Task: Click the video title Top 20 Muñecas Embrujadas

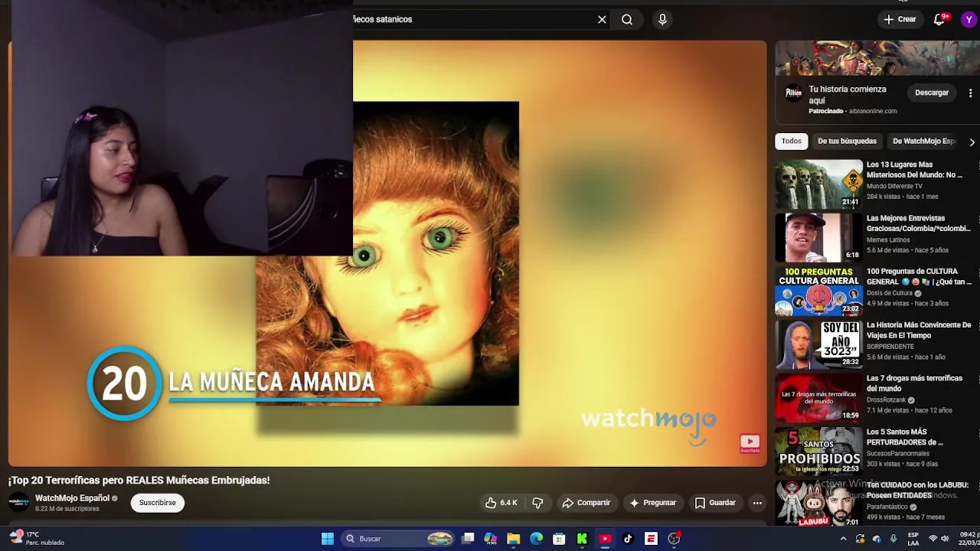Action: (139, 480)
